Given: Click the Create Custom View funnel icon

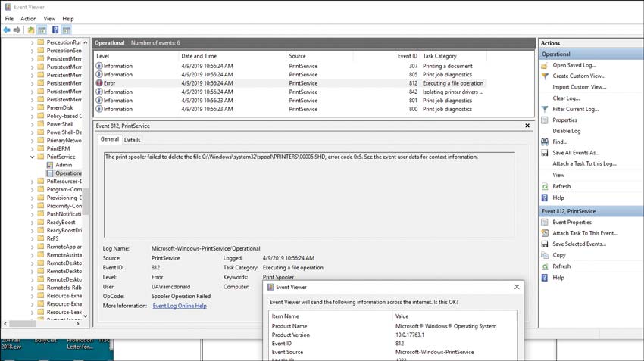Looking at the screenshot, I should point(545,76).
